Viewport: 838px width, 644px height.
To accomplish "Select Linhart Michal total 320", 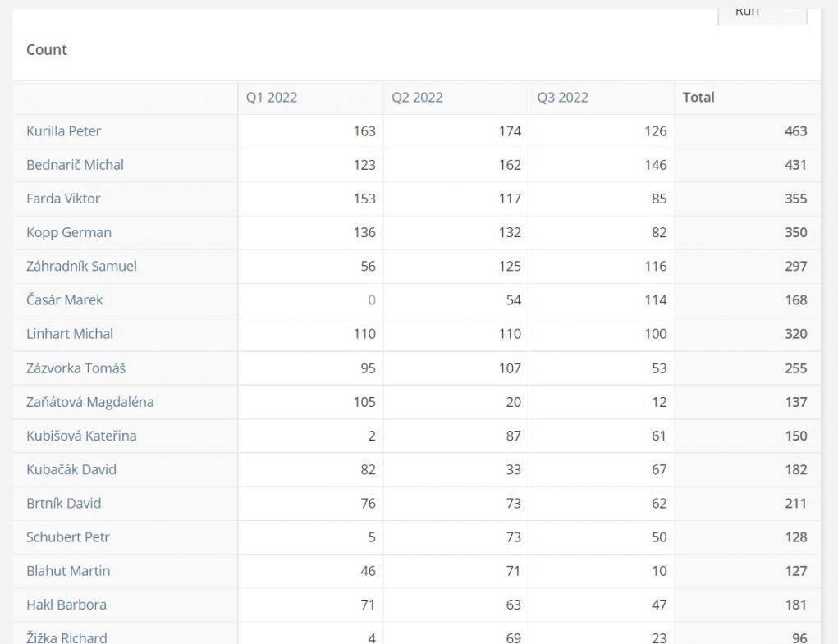I will click(x=796, y=334).
